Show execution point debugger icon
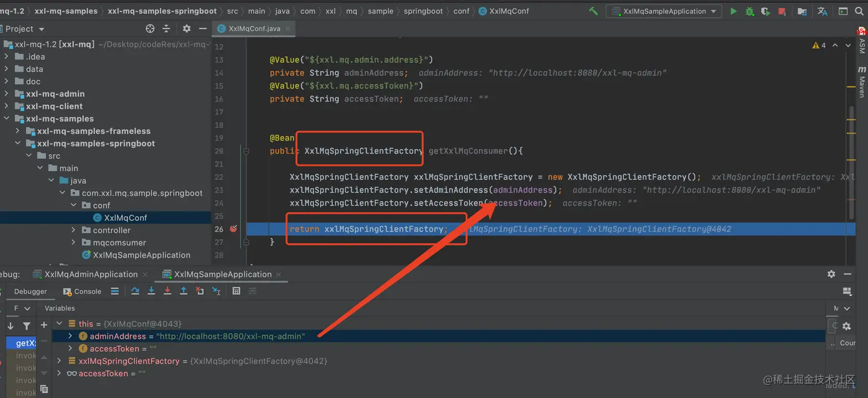Screen dimensions: 868x398 (x=115, y=291)
